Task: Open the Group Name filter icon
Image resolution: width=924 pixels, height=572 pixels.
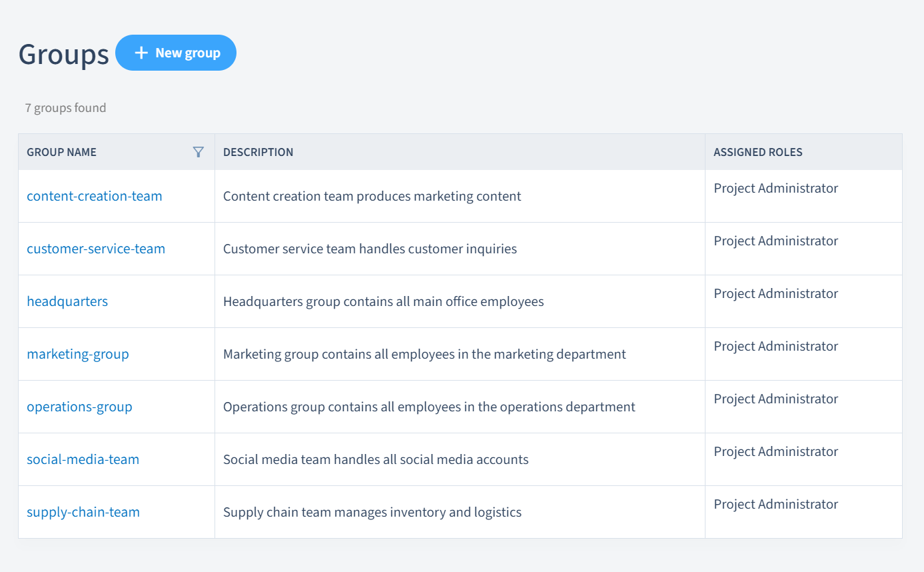Action: (199, 152)
